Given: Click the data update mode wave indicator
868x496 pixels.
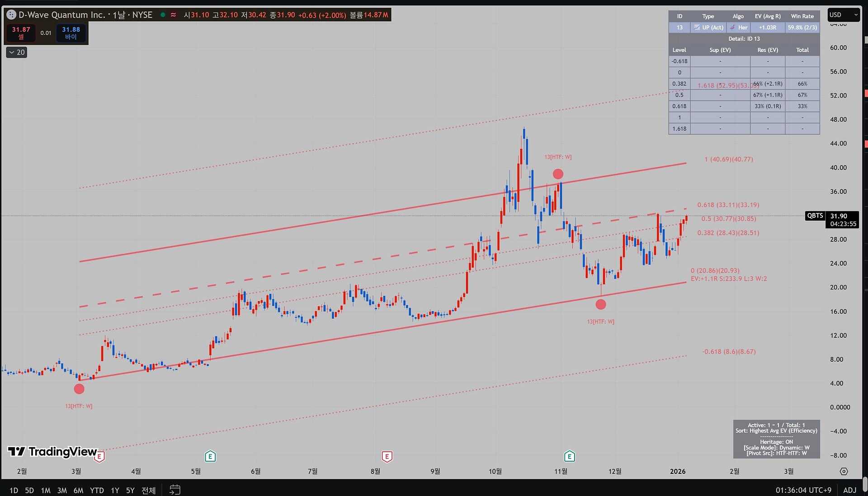Looking at the screenshot, I should [173, 15].
